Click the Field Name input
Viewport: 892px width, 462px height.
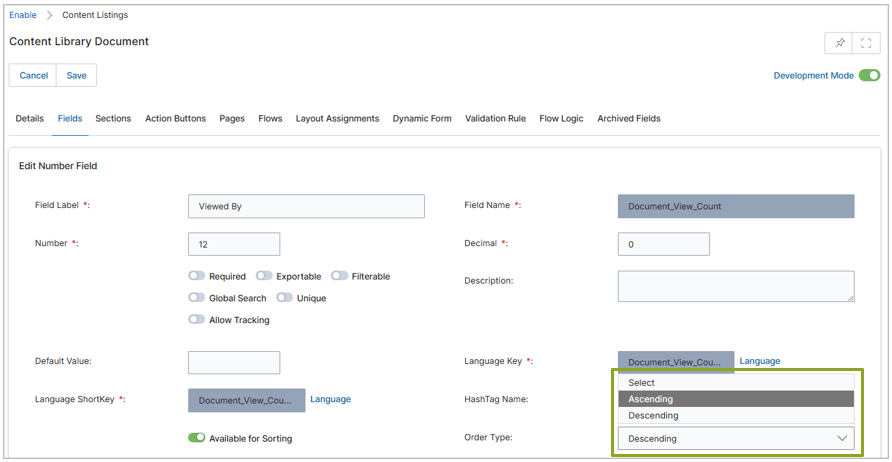coord(736,206)
